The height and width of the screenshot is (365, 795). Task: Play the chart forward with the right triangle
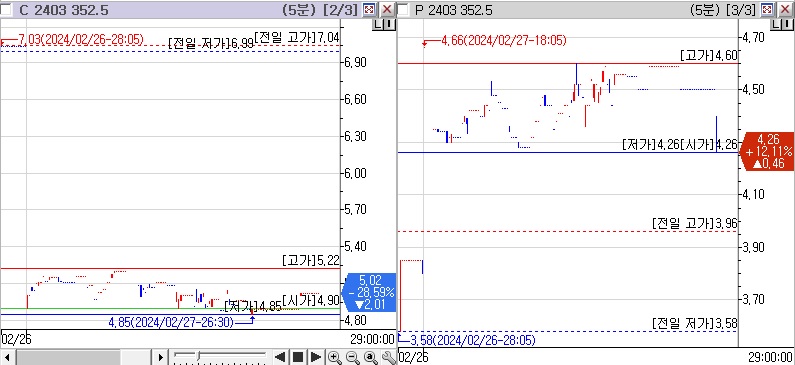pyautogui.click(x=316, y=357)
